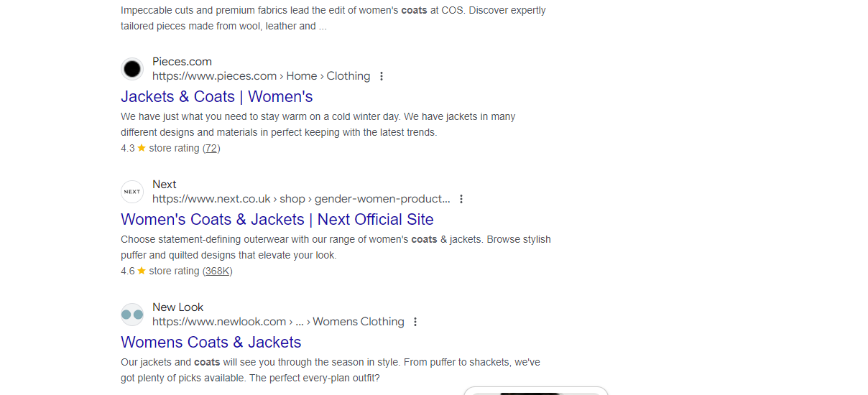Open the Jackets & Coats | Women's result
The height and width of the screenshot is (395, 868).
pyautogui.click(x=217, y=96)
